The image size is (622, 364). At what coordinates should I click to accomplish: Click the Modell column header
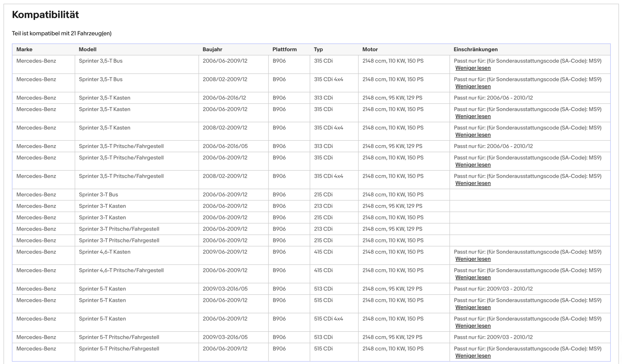point(87,49)
